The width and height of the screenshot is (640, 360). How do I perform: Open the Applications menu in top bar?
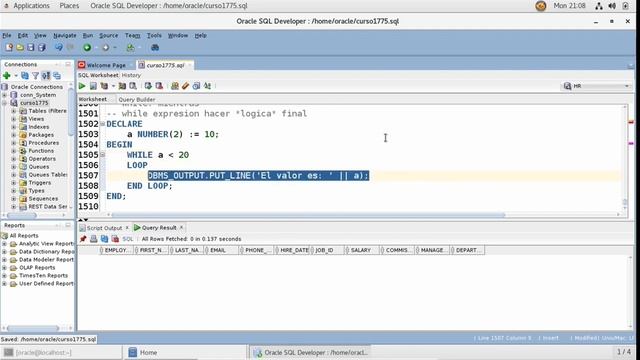[x=31, y=6]
